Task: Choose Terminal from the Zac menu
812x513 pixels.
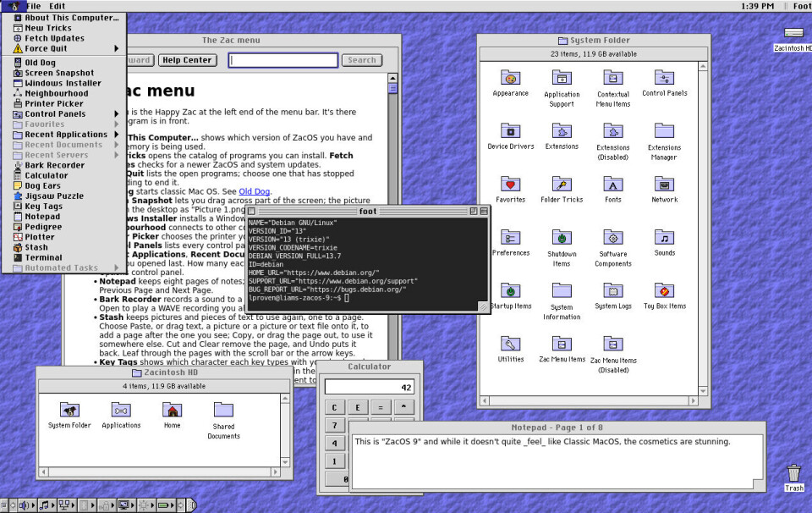Action: (64, 257)
